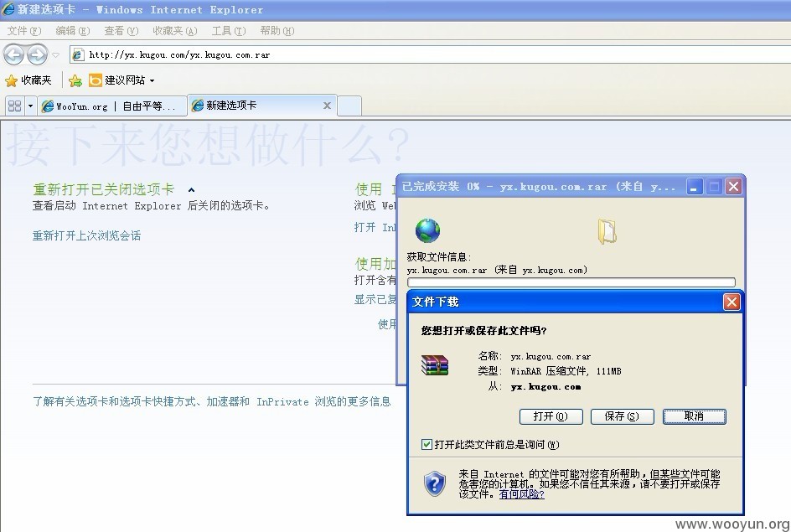Screen dimensions: 791x532
Task: Uncheck 打开此类文件前总是询问 checkbox
Action: click(427, 444)
